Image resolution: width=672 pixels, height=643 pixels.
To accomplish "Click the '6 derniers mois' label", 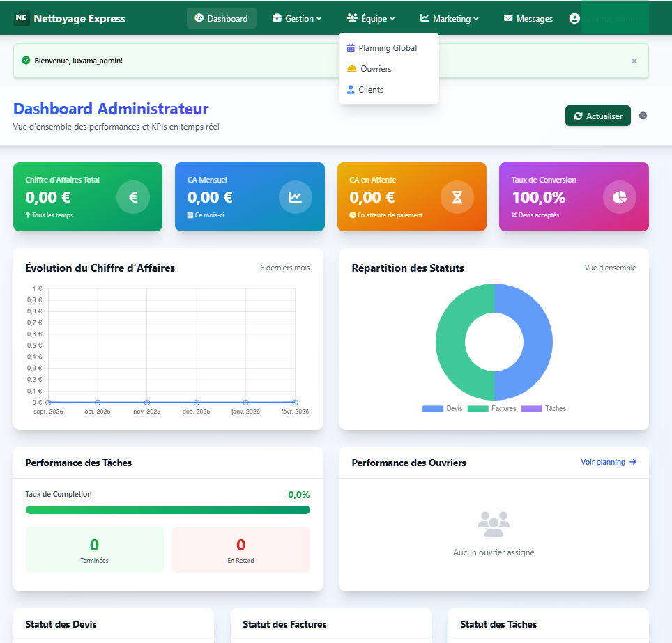I will click(285, 268).
